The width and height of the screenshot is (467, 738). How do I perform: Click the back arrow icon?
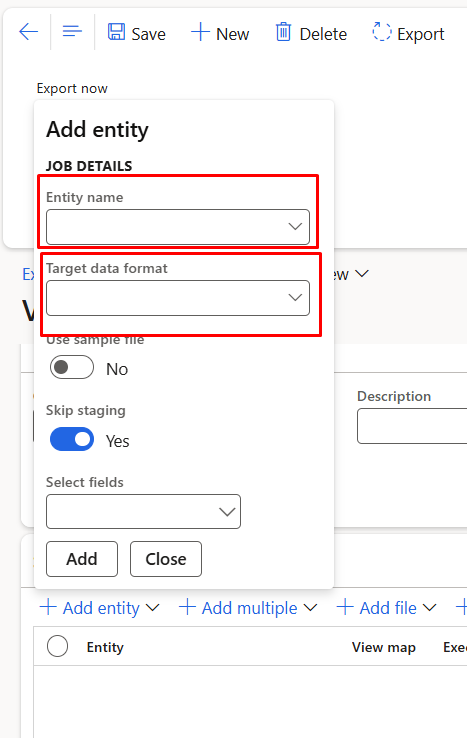click(28, 32)
